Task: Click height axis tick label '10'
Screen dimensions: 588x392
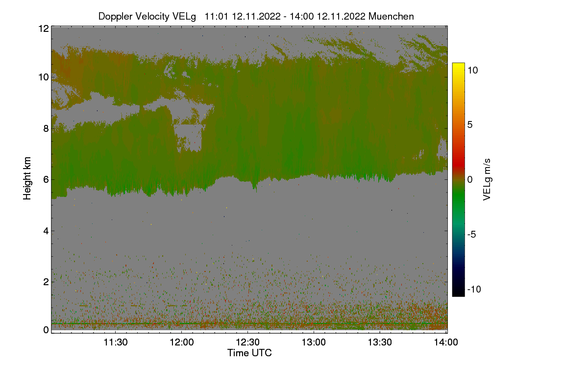Action: point(43,77)
